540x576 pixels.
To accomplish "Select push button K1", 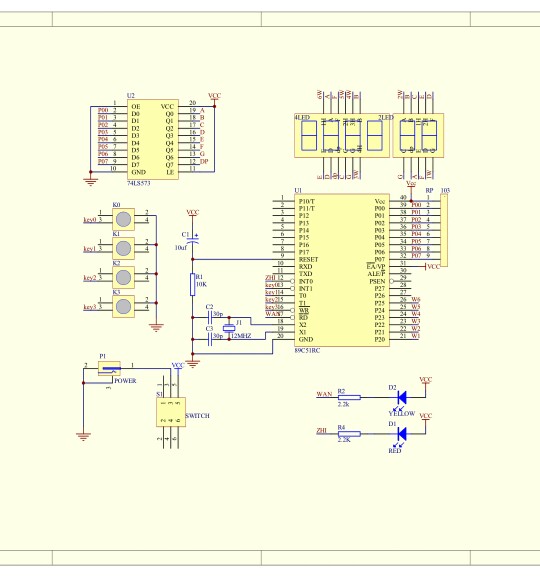I will 123,248.
